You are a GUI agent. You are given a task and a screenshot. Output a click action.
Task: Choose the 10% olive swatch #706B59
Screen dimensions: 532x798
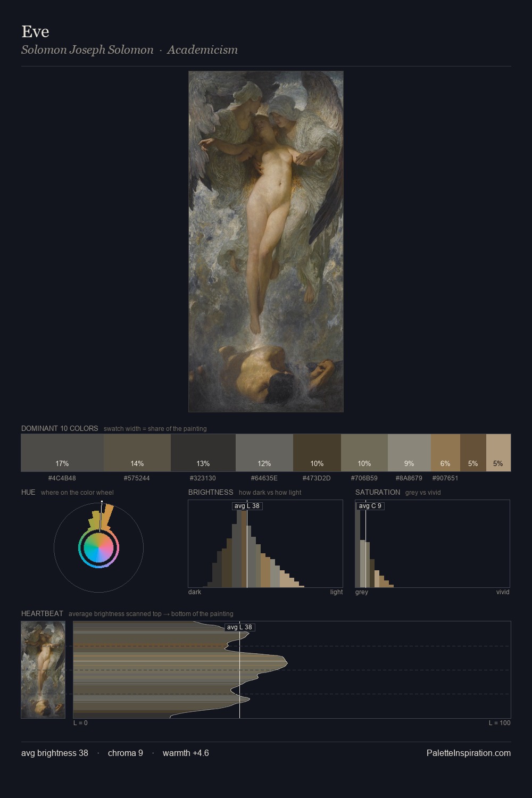click(x=364, y=453)
